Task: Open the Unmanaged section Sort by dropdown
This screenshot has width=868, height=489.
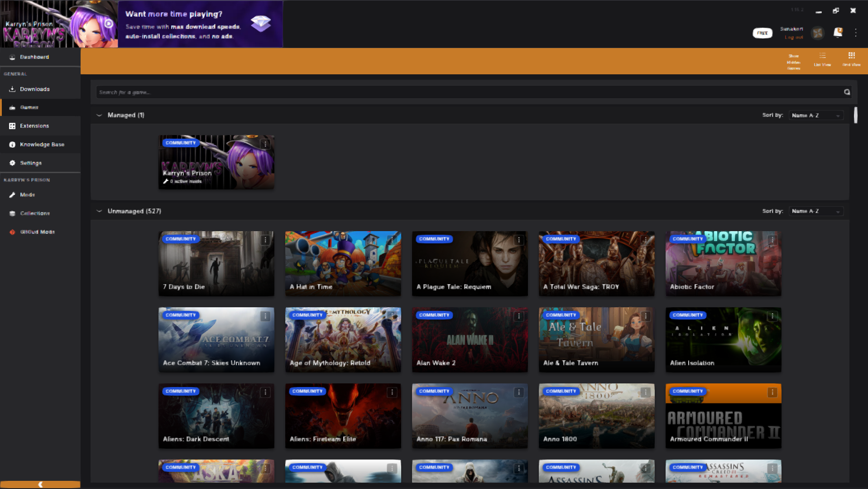Action: [816, 211]
